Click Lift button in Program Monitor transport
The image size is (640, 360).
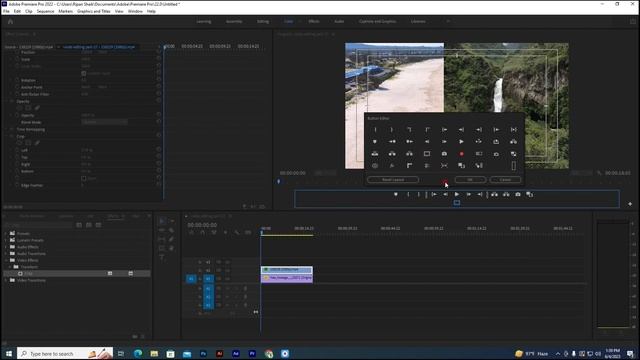[494, 195]
